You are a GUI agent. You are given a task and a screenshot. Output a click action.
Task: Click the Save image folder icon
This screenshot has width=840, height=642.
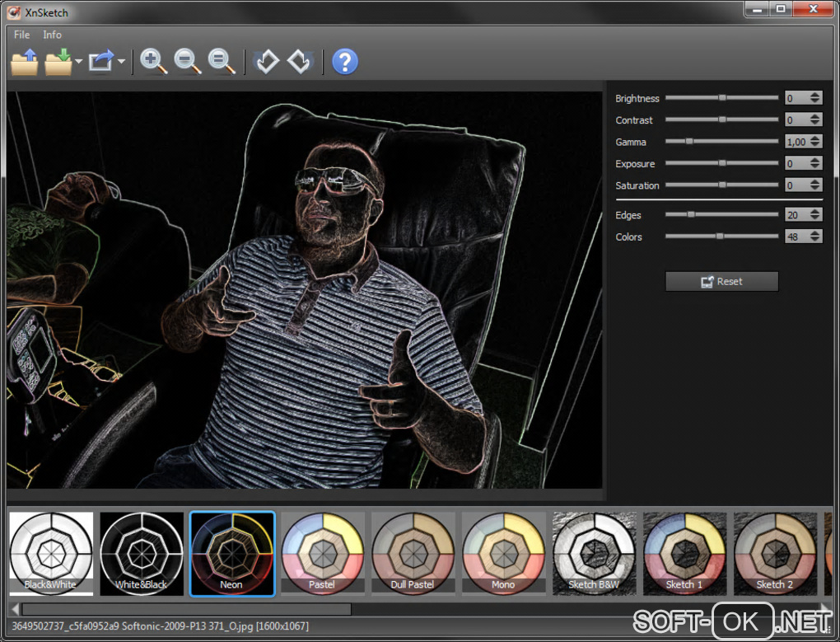[x=58, y=62]
